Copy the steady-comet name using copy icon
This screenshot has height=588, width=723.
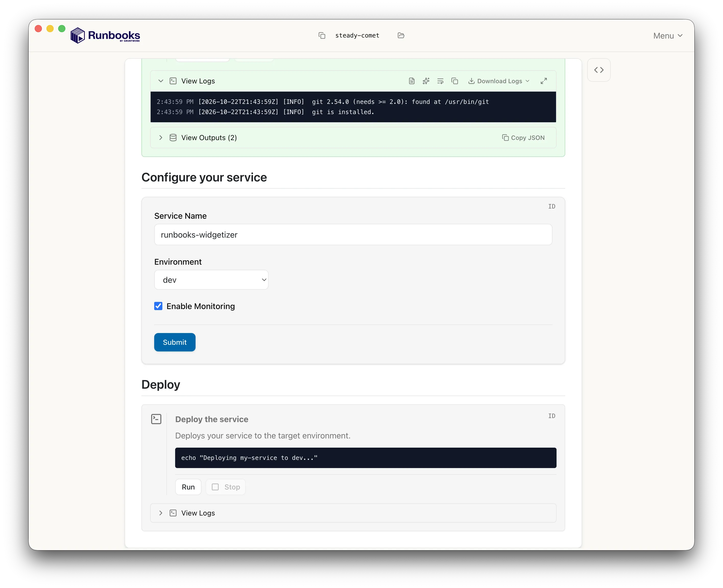point(322,35)
